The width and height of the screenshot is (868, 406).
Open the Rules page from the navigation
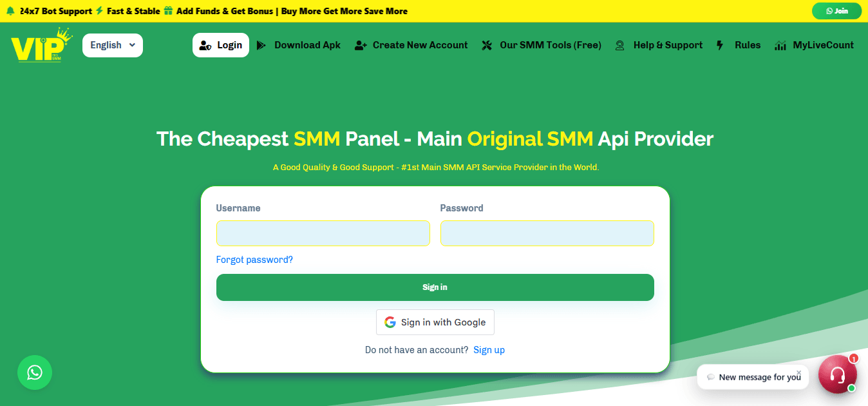coord(748,45)
